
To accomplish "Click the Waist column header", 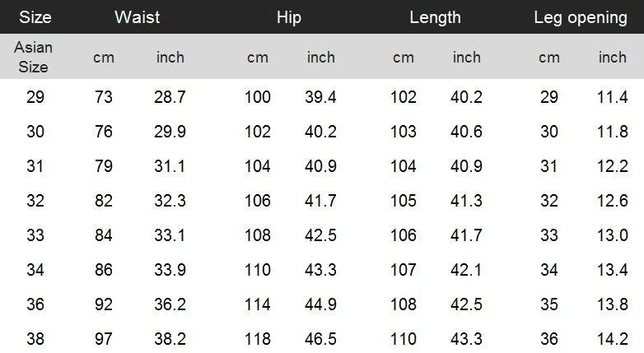I will [137, 17].
